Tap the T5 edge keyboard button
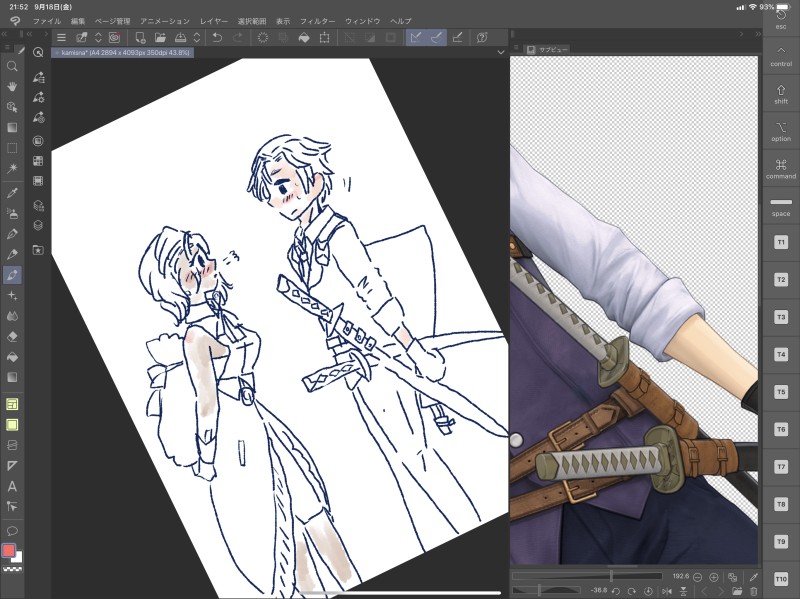Screen dimensions: 800x599 pos(781,392)
